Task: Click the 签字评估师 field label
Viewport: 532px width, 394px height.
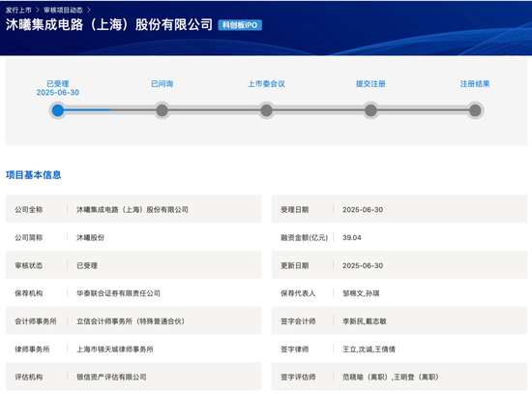Action: pos(298,377)
